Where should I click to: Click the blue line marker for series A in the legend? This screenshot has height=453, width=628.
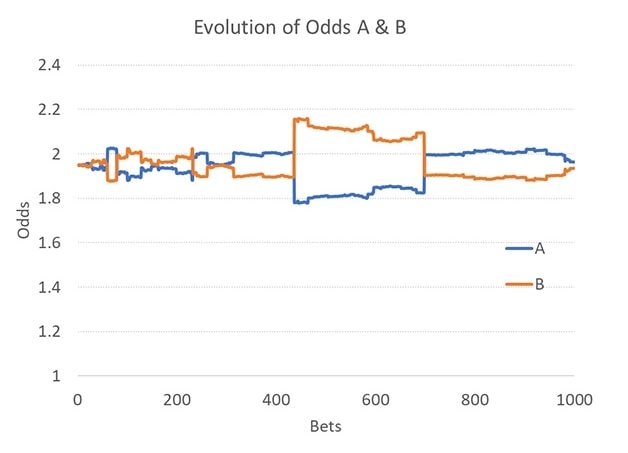(518, 248)
